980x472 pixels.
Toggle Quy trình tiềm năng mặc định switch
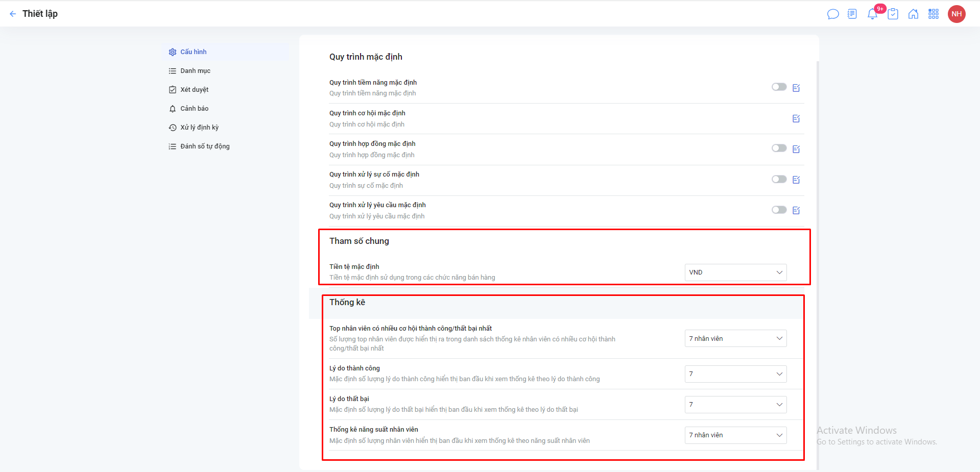click(779, 87)
